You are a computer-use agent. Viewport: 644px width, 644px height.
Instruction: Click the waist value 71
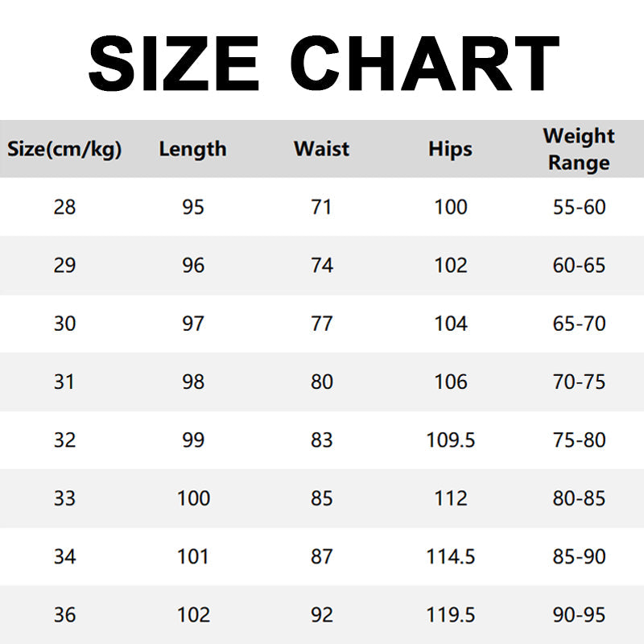(x=321, y=208)
